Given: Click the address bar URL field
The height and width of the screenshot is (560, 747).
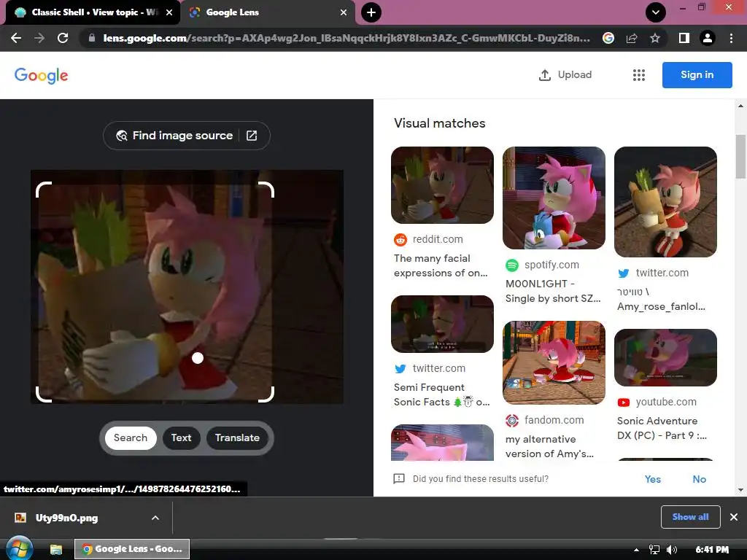Looking at the screenshot, I should point(347,38).
